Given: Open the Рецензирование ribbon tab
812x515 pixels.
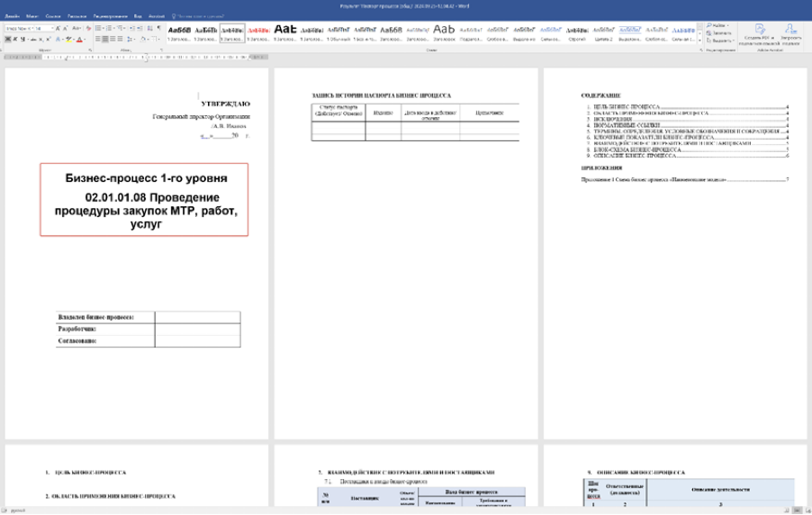Looking at the screenshot, I should tap(109, 17).
